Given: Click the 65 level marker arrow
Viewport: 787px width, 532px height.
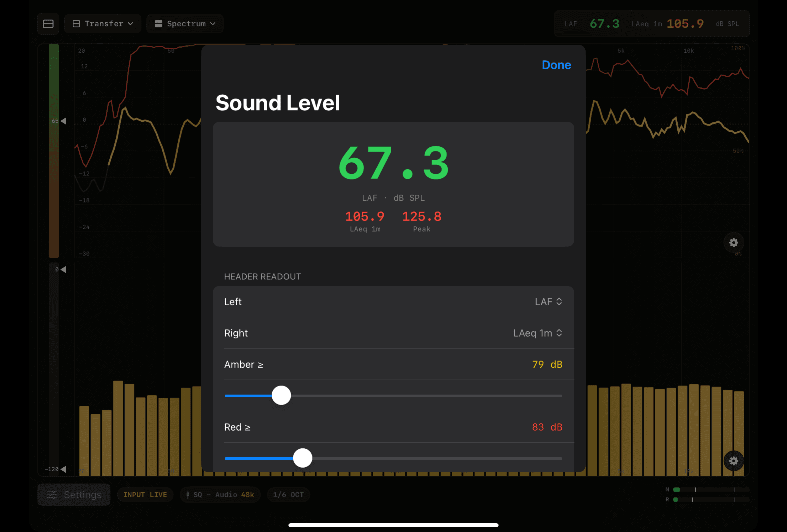Looking at the screenshot, I should click(63, 121).
